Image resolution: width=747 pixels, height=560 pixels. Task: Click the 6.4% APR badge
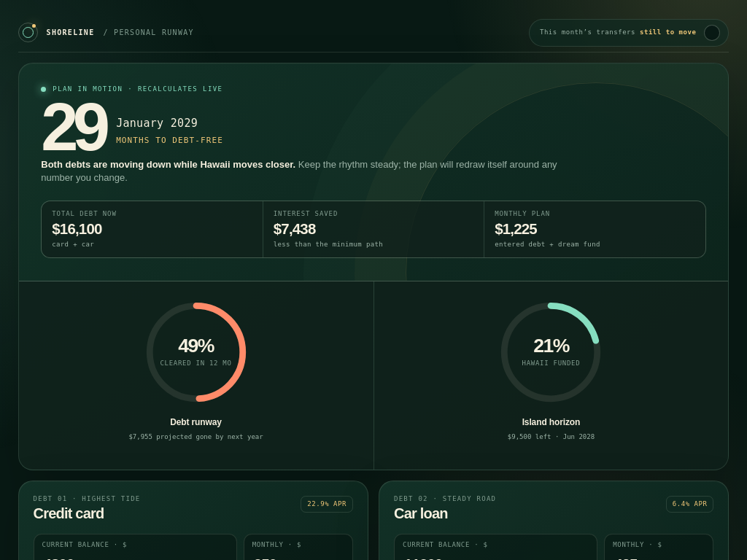pyautogui.click(x=689, y=504)
